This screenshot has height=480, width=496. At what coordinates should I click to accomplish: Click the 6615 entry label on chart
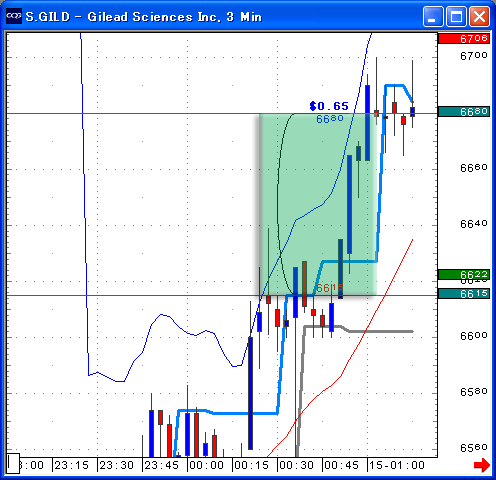click(x=329, y=288)
